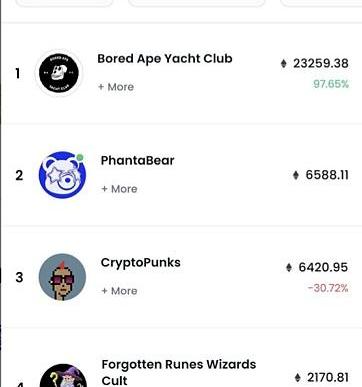Viewport: 362px width, 387px height.
Task: Open the Bored Ape Yacht Club collection name
Action: (x=165, y=59)
